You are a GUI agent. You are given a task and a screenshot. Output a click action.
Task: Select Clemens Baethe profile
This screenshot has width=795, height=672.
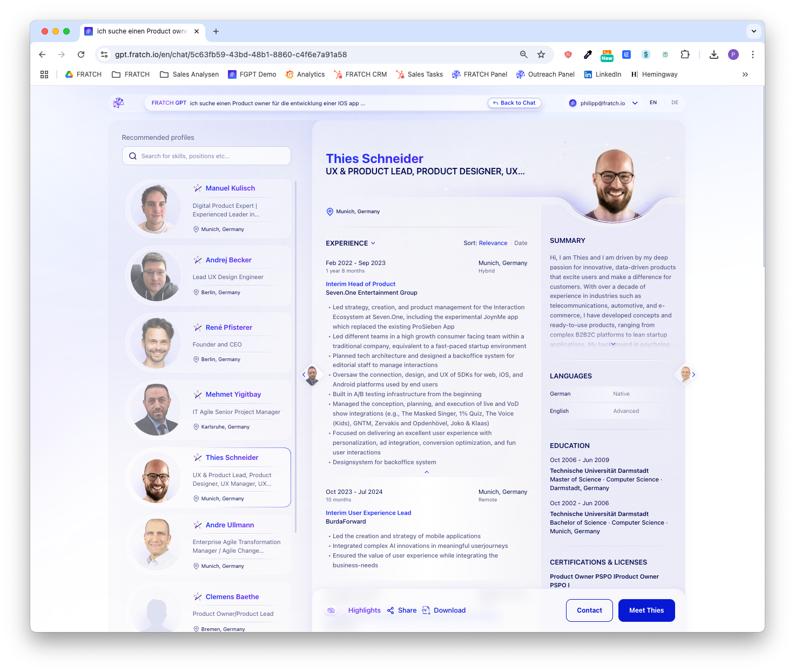(x=208, y=607)
